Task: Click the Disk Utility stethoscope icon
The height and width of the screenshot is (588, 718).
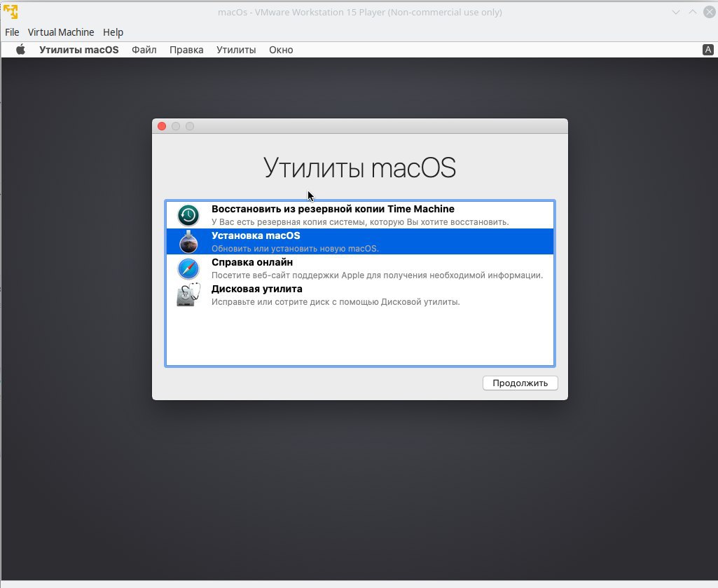Action: click(x=188, y=294)
